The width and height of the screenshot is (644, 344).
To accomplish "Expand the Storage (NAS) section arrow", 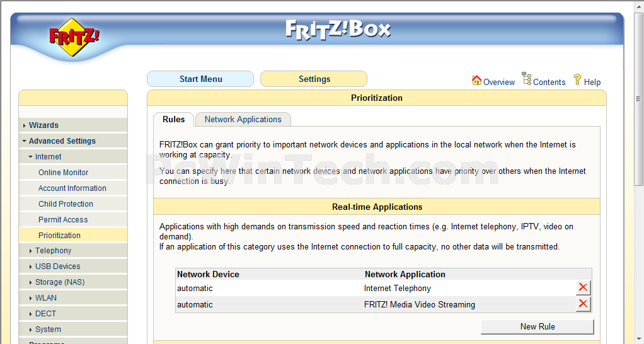I will (31, 282).
